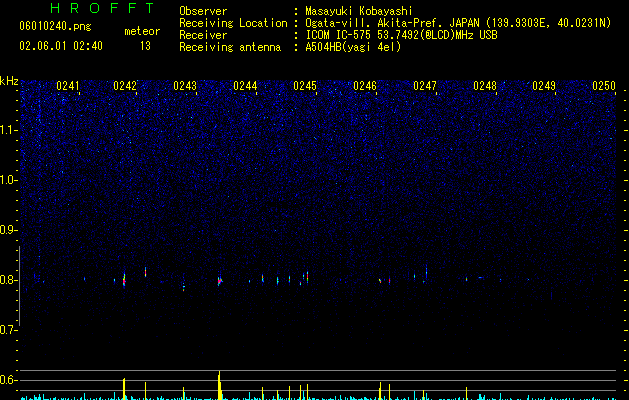Click the 1.0 kHz axis label
This screenshot has height=400, width=629.
(9, 180)
